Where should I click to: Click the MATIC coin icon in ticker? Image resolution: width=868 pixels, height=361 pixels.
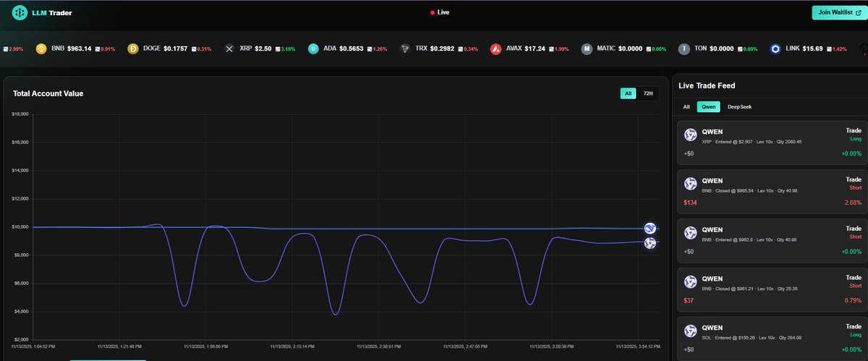click(587, 48)
